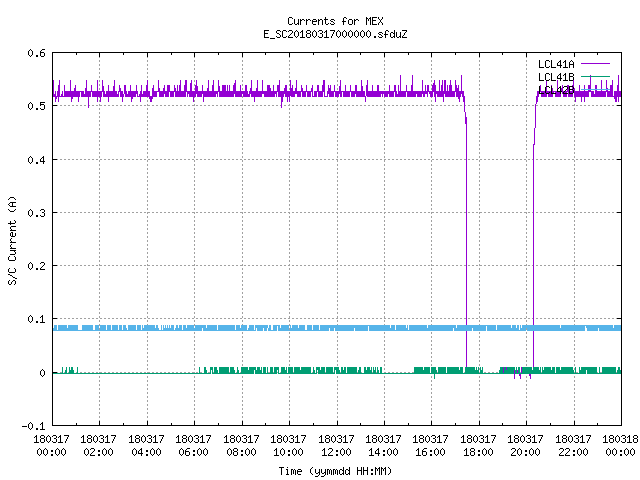Click the x-axis tick 180317 00:00
The height and width of the screenshot is (480, 640).
51,445
